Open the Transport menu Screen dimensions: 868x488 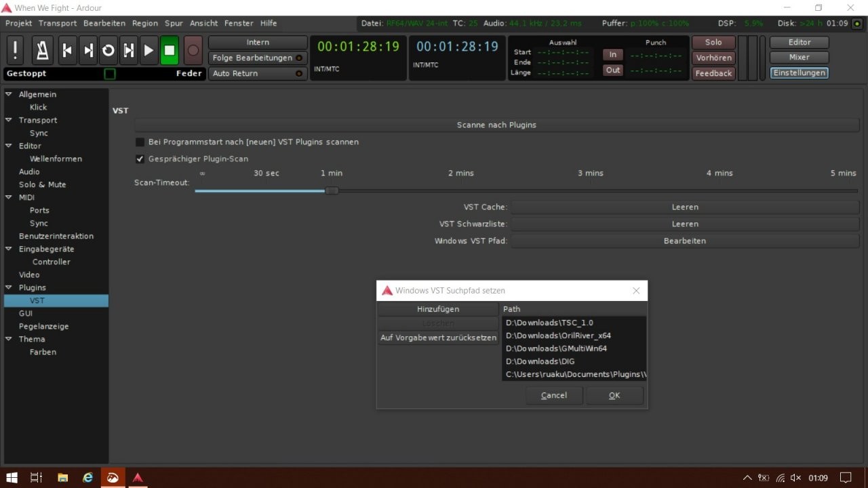point(58,23)
